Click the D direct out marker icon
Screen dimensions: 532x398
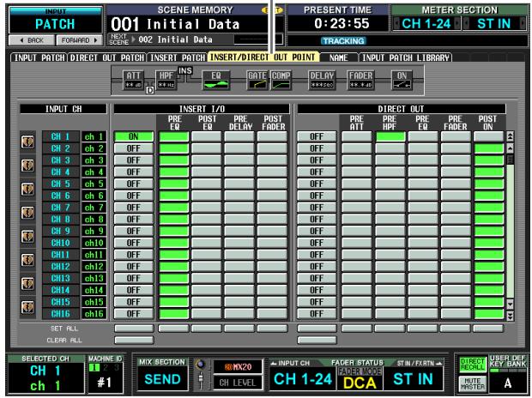point(149,90)
